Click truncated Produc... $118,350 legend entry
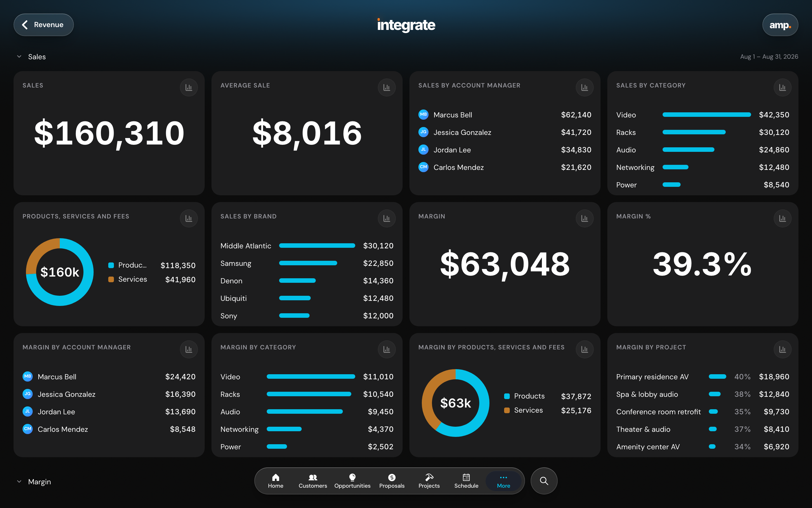 click(152, 265)
